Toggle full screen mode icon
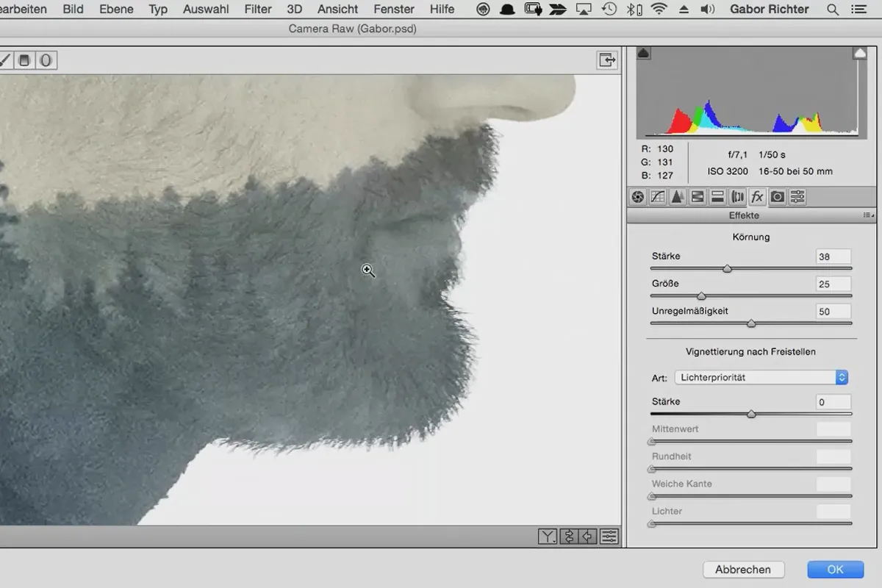 point(606,60)
